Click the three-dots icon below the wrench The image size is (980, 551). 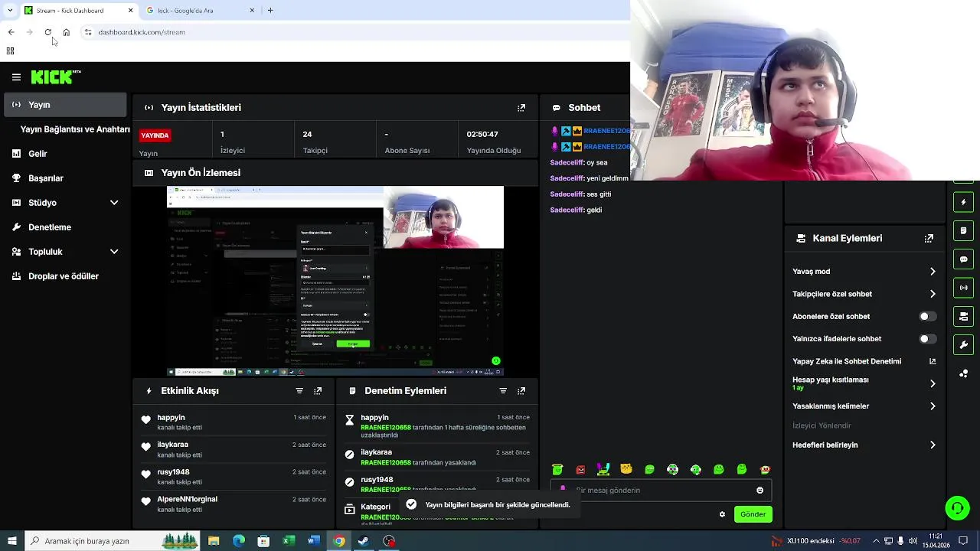(x=964, y=373)
